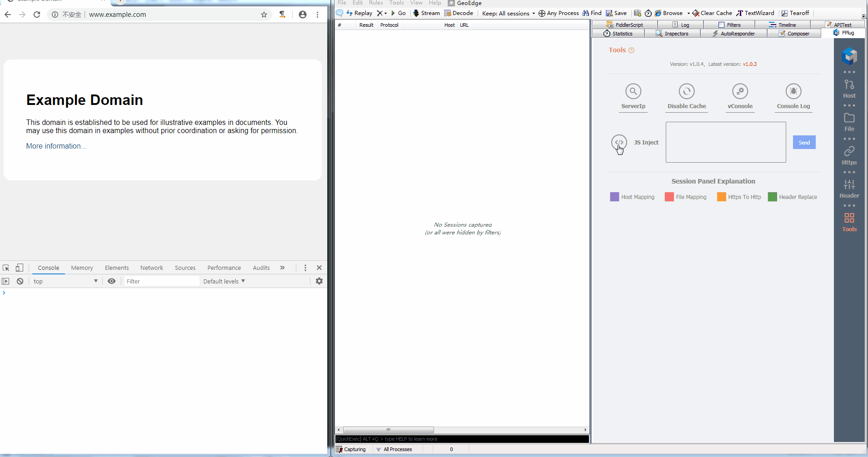Select the Tools sidebar section in FPlug
The height and width of the screenshot is (457, 868).
coord(849,223)
